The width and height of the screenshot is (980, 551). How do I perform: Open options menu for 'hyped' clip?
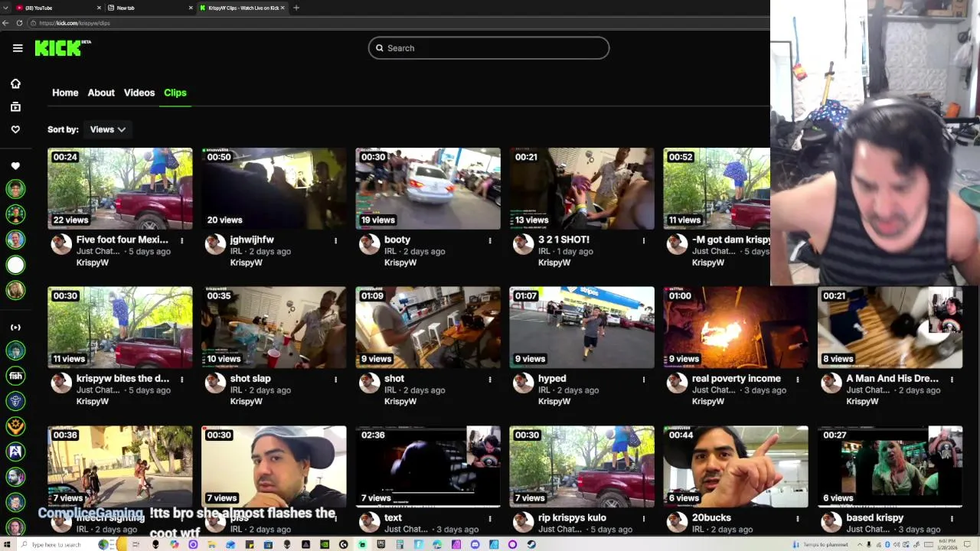click(x=644, y=379)
